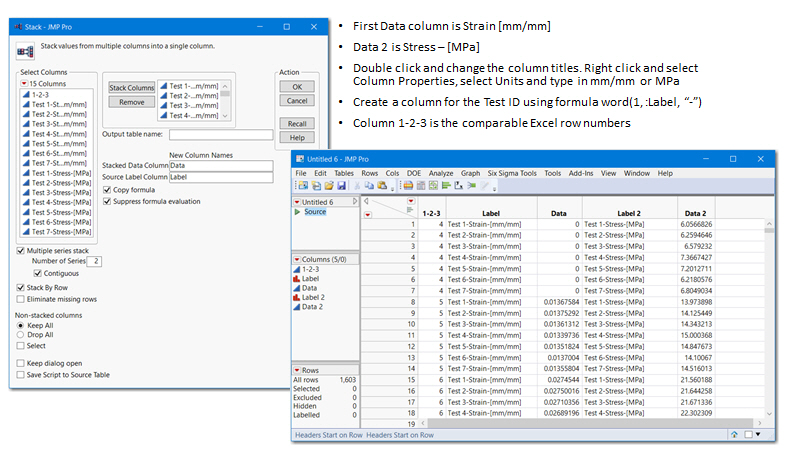Open the lower red triangle in the table corner
This screenshot has width=800, height=450.
click(367, 215)
